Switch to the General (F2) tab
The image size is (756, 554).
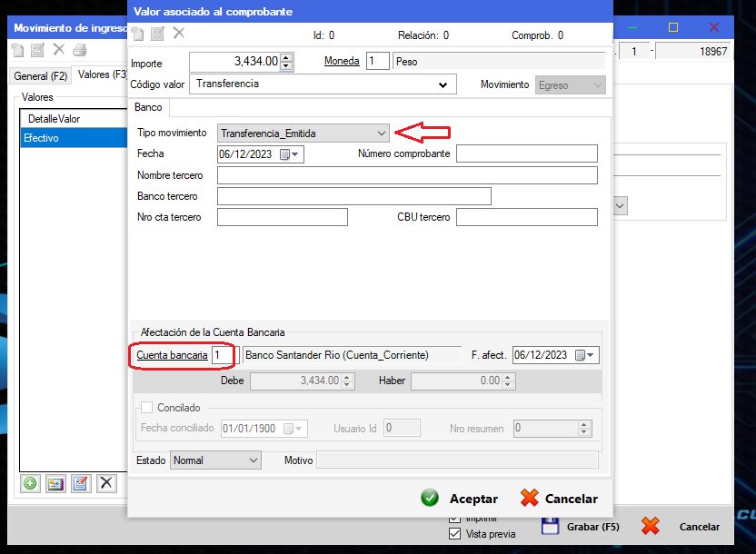click(41, 76)
